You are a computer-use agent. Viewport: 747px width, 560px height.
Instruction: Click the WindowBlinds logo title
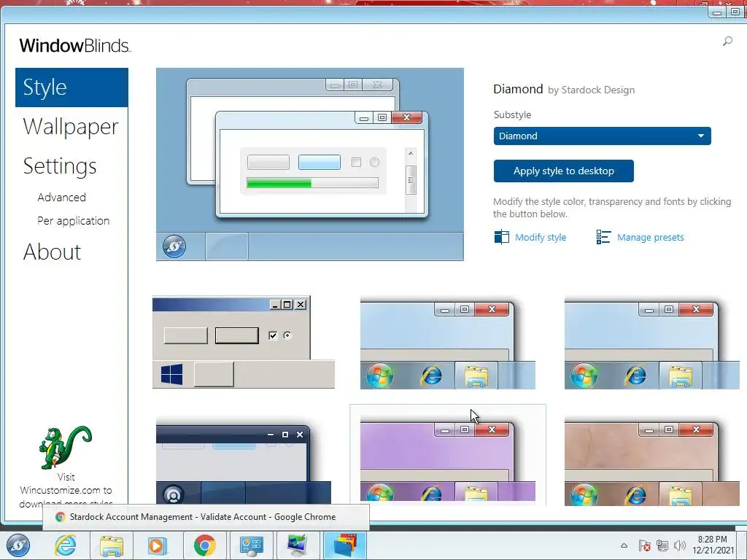click(x=75, y=46)
